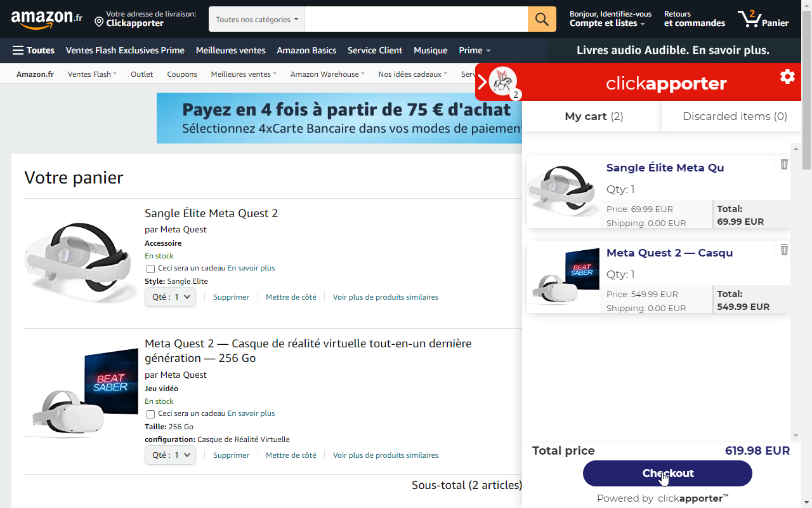This screenshot has height=508, width=812.
Task: Click 'Livres audio Audible' promo banner
Action: click(x=673, y=50)
